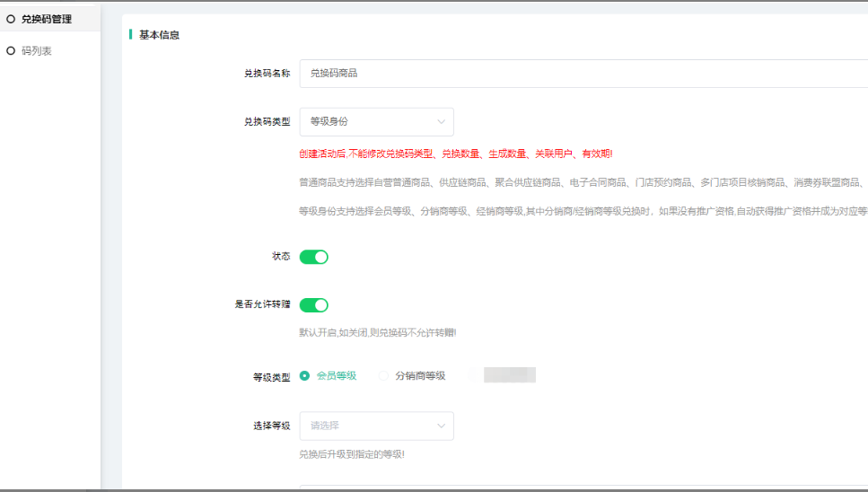Toggle the 状态 switch off
The width and height of the screenshot is (868, 492).
[x=313, y=257]
